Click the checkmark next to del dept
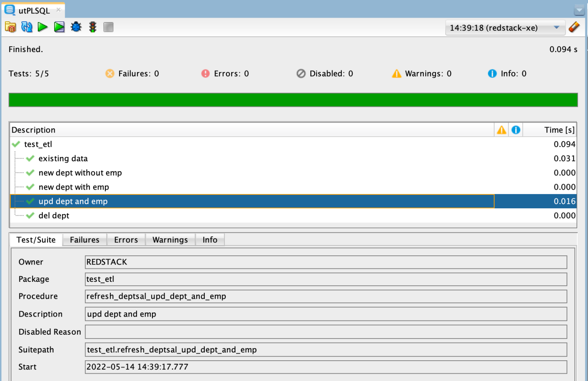 31,215
